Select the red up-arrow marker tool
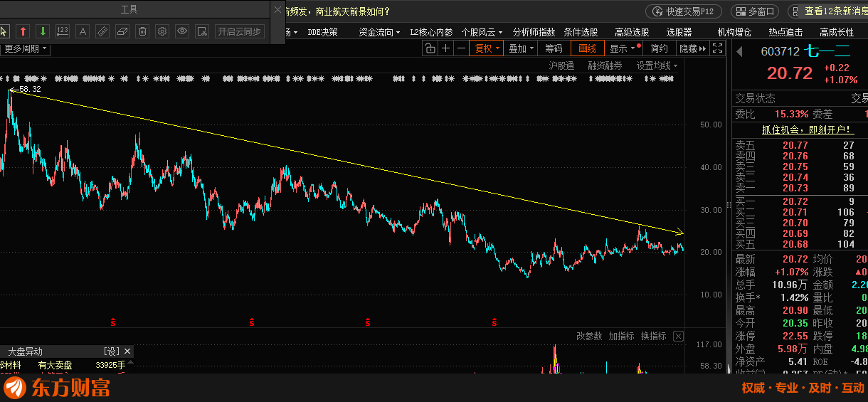This screenshot has height=402, width=868. tap(23, 31)
